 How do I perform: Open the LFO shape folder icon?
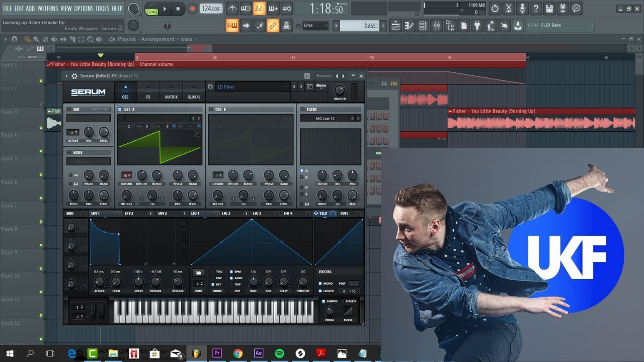pyautogui.click(x=198, y=273)
